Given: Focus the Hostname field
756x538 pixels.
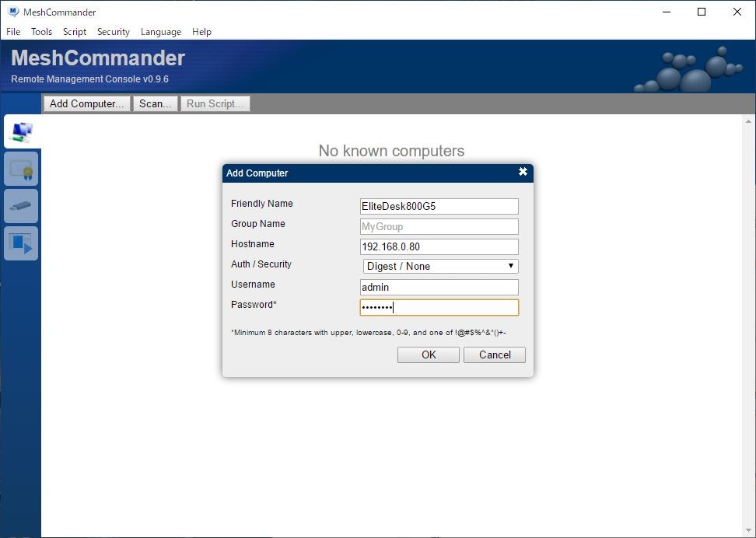Looking at the screenshot, I should coord(439,246).
